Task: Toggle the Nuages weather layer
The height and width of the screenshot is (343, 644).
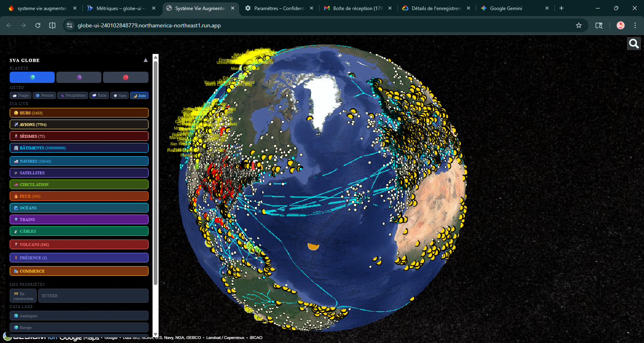Action: click(21, 95)
